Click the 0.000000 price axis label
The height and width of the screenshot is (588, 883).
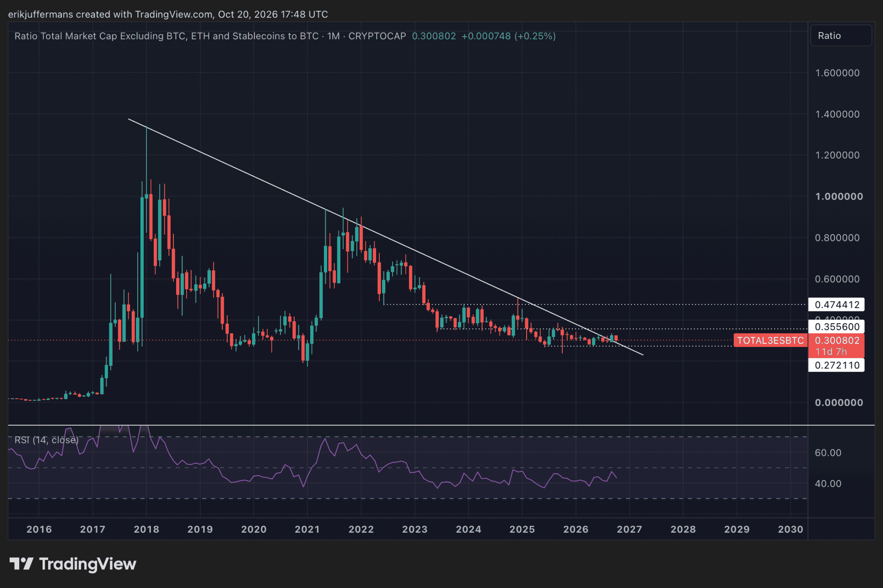tap(839, 403)
